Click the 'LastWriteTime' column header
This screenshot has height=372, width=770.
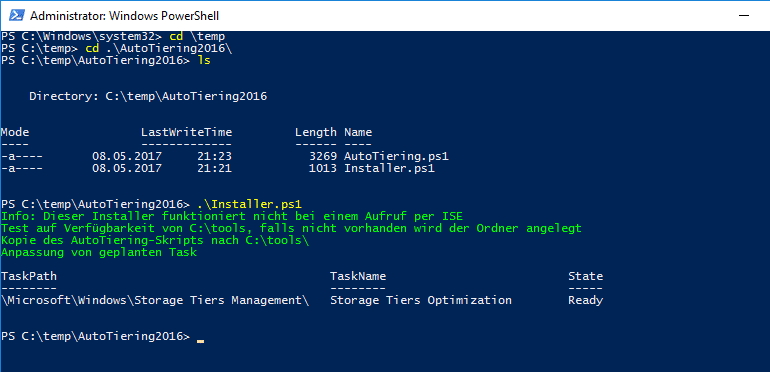[x=187, y=132]
